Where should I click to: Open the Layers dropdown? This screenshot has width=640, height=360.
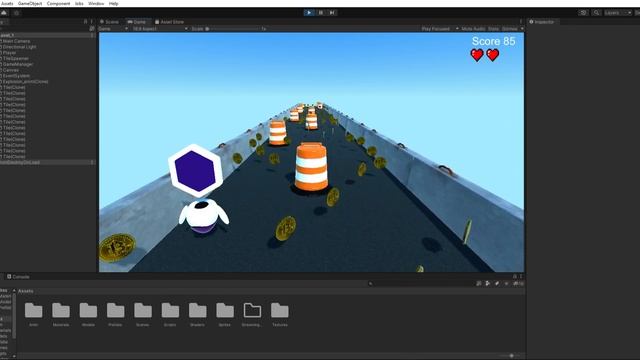click(618, 13)
